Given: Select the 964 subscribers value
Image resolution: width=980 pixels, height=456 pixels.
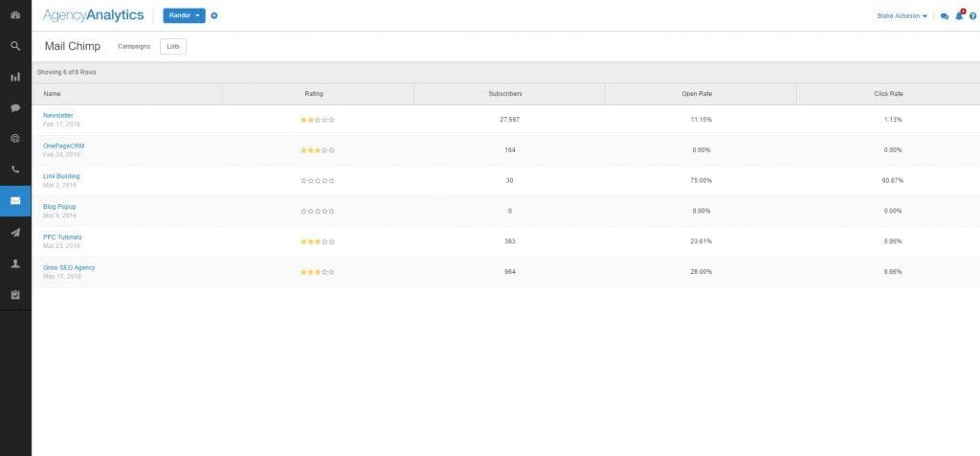Looking at the screenshot, I should tap(509, 272).
